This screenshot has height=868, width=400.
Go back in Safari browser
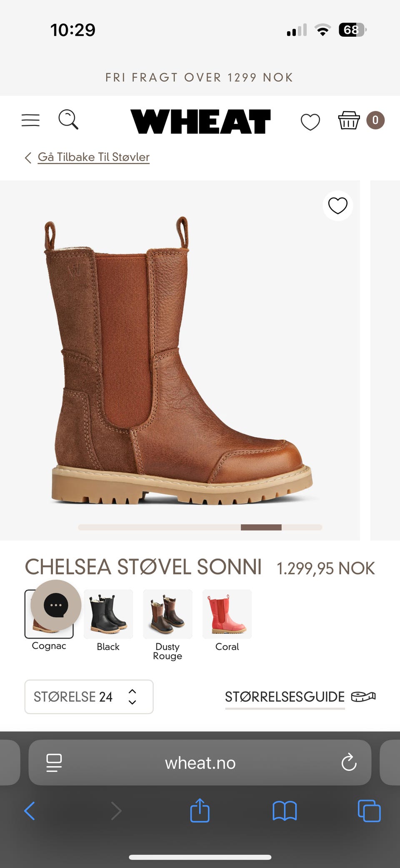[x=30, y=811]
